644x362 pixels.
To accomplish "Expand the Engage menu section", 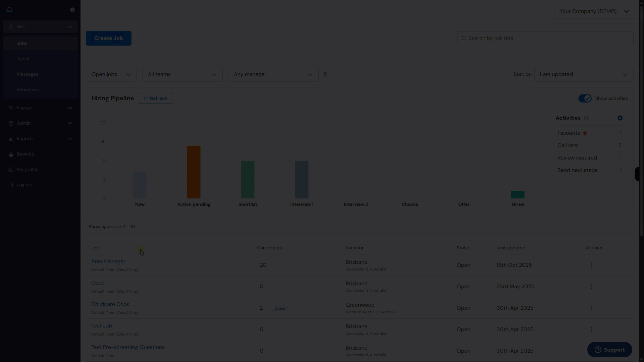I will click(x=70, y=108).
